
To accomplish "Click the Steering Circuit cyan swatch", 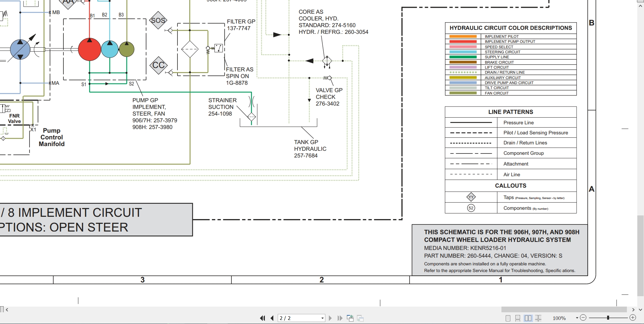I will [463, 52].
